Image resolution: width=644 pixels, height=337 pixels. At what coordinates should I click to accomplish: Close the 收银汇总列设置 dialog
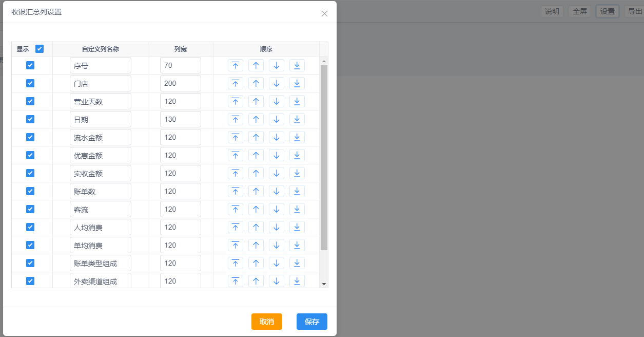click(324, 13)
